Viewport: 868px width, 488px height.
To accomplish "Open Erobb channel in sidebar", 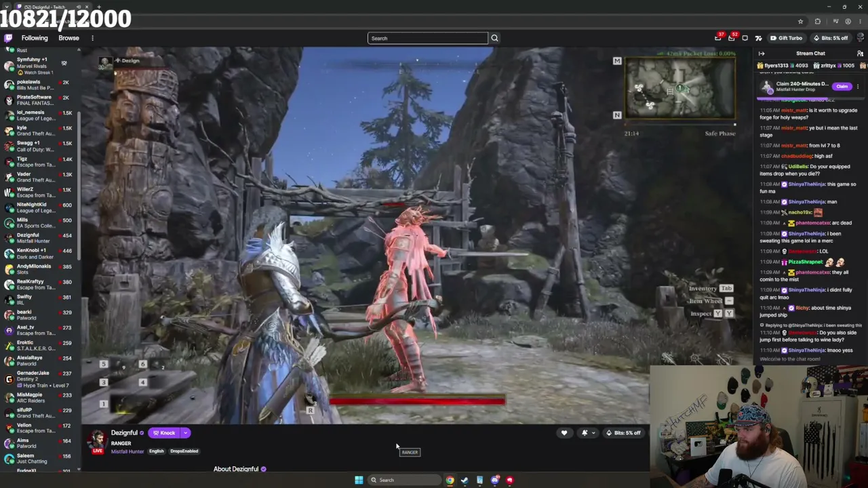I will [x=39, y=345].
